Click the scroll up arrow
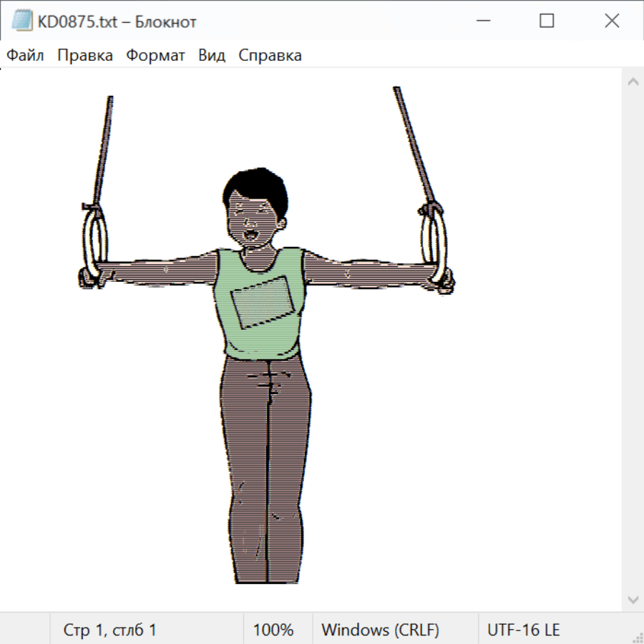 (633, 82)
